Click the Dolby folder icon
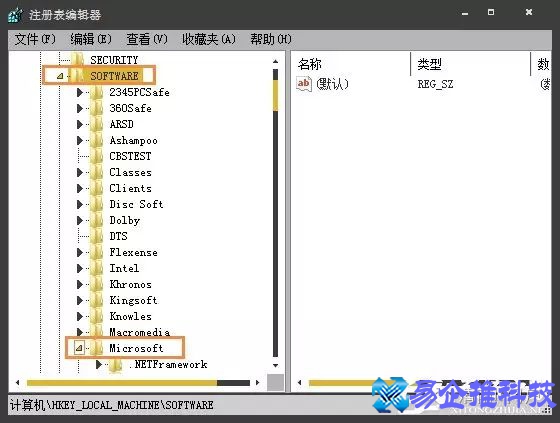 [x=97, y=220]
